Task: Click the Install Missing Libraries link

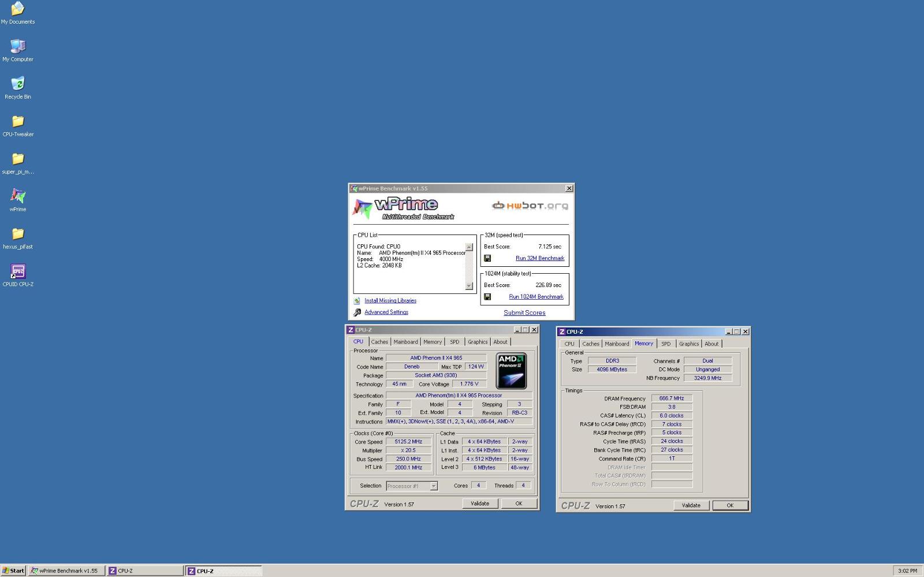Action: (390, 300)
